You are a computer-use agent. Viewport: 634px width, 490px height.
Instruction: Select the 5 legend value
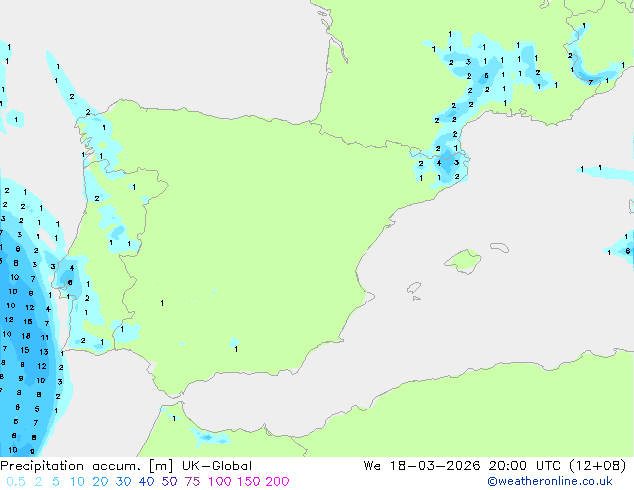click(x=56, y=482)
